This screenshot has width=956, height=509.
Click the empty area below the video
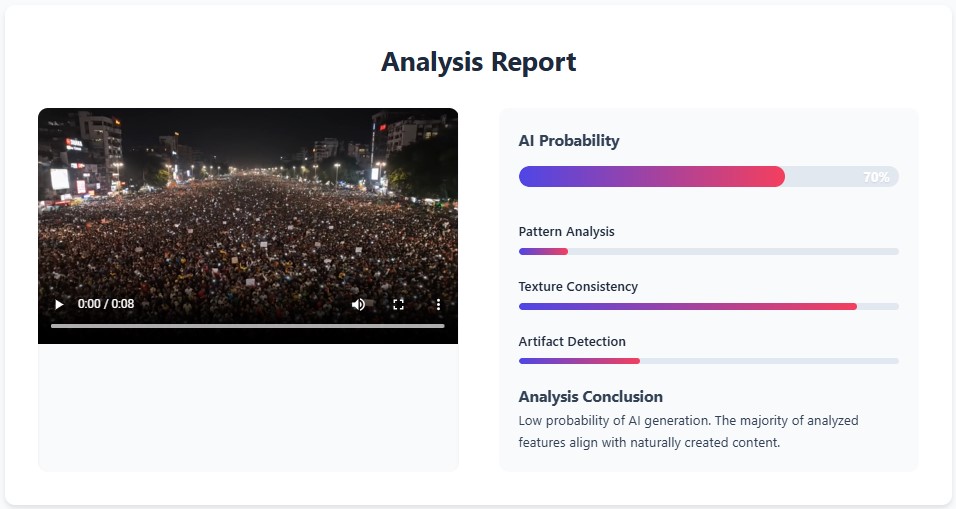click(248, 407)
